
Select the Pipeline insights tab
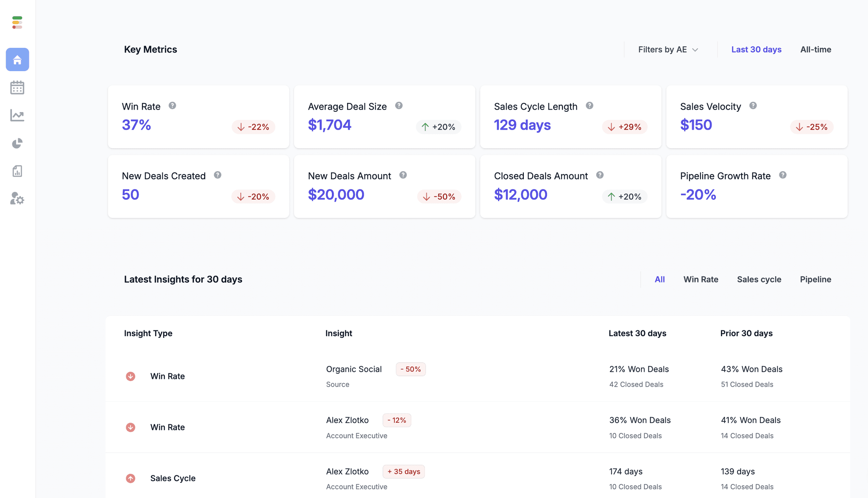(x=815, y=279)
